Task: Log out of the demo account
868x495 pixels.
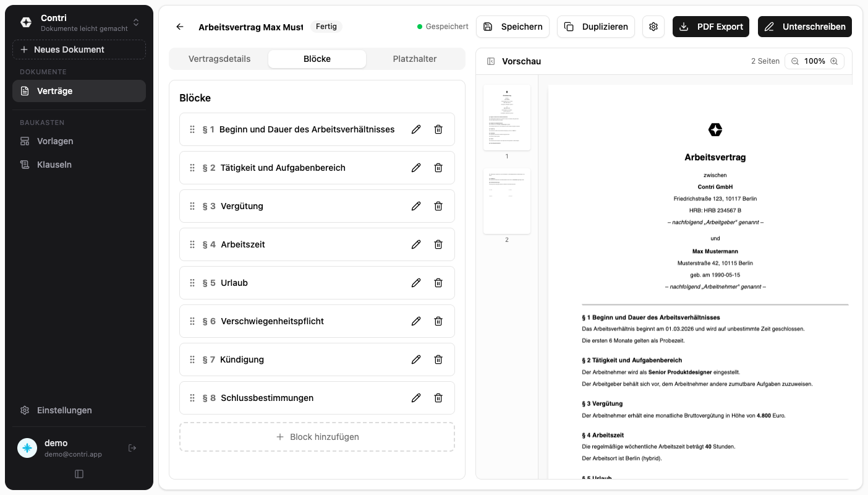Action: coord(132,448)
